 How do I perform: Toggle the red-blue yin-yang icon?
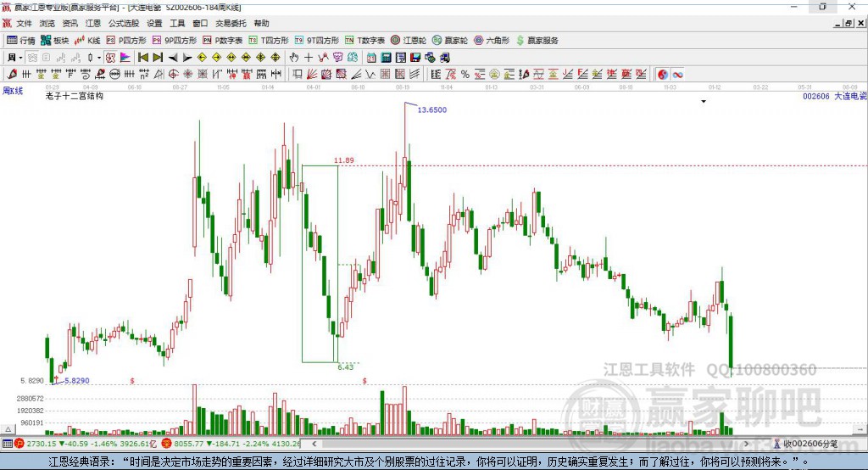[663, 75]
